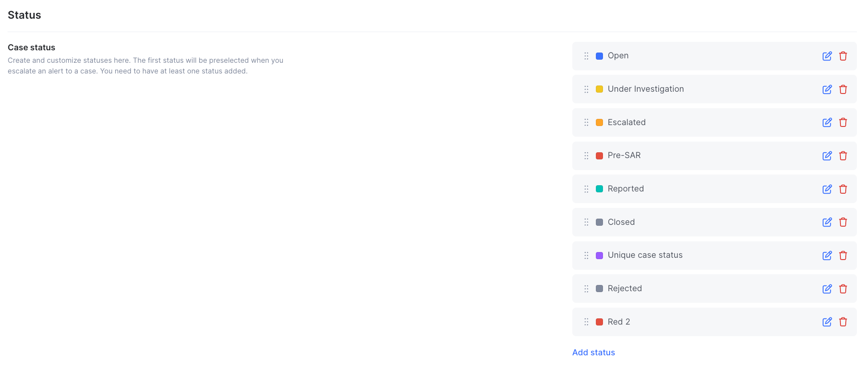
Task: Edit the Unique case status entry
Action: (827, 256)
